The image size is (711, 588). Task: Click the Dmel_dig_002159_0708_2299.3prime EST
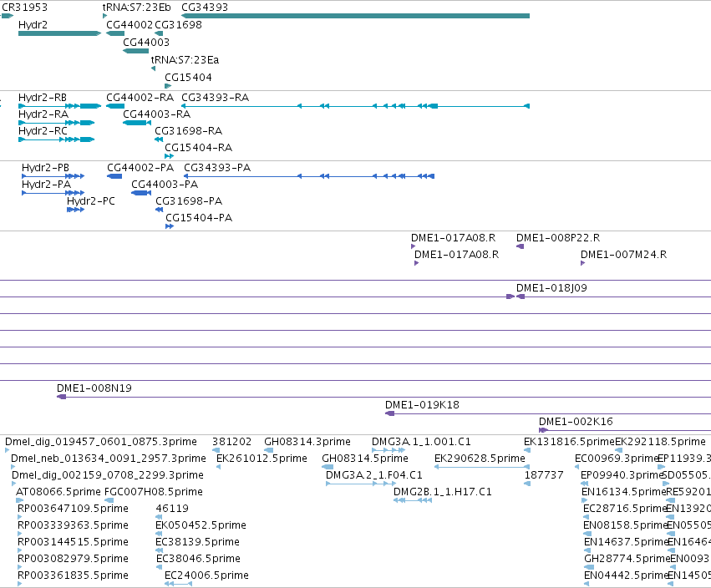14,484
